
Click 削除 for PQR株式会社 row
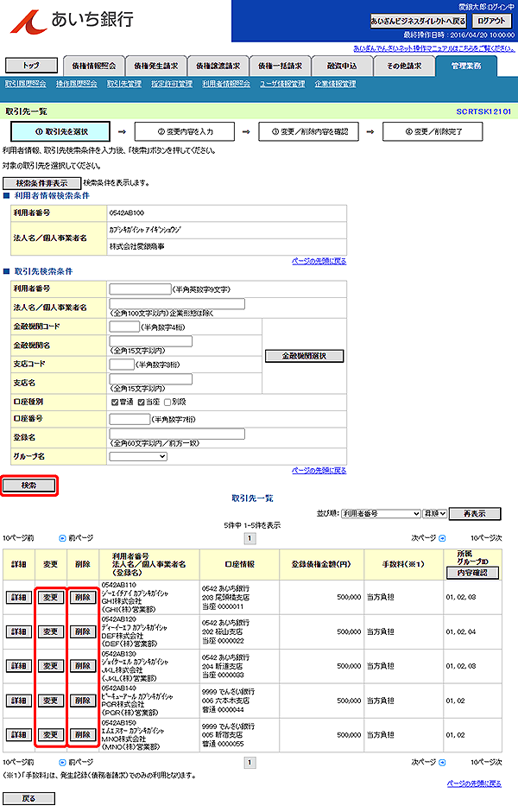[x=83, y=701]
